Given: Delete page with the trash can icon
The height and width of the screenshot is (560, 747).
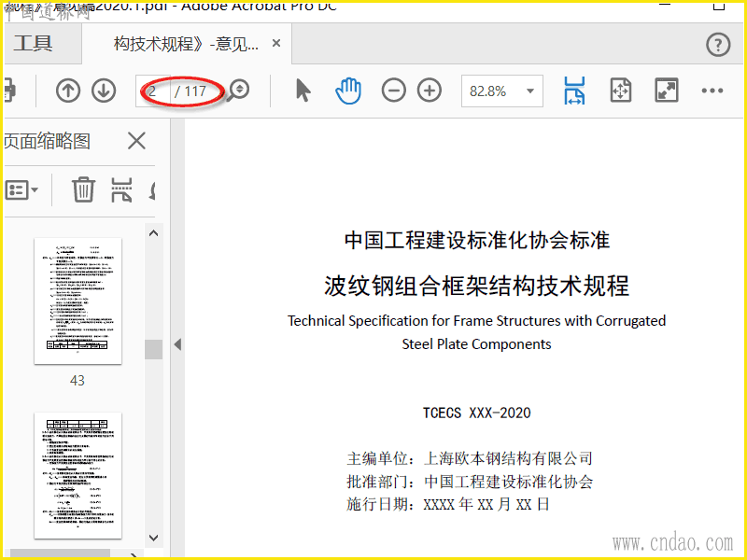Looking at the screenshot, I should click(x=83, y=189).
